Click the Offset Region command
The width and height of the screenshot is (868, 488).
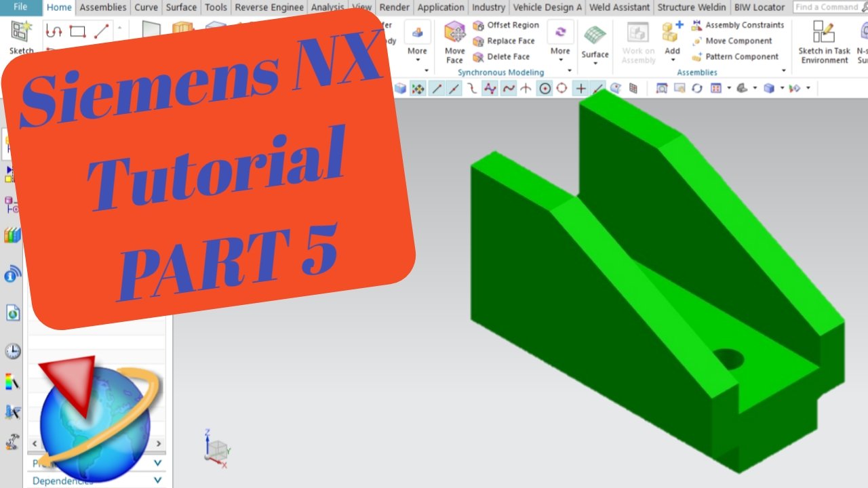506,25
